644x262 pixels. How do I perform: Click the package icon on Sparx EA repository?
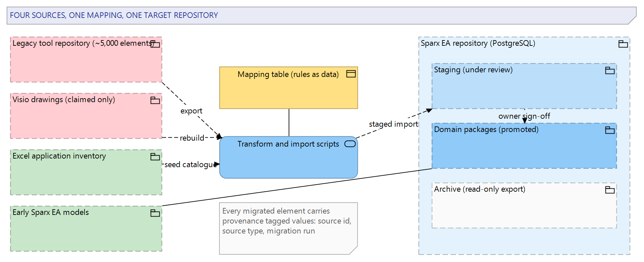[x=623, y=44]
